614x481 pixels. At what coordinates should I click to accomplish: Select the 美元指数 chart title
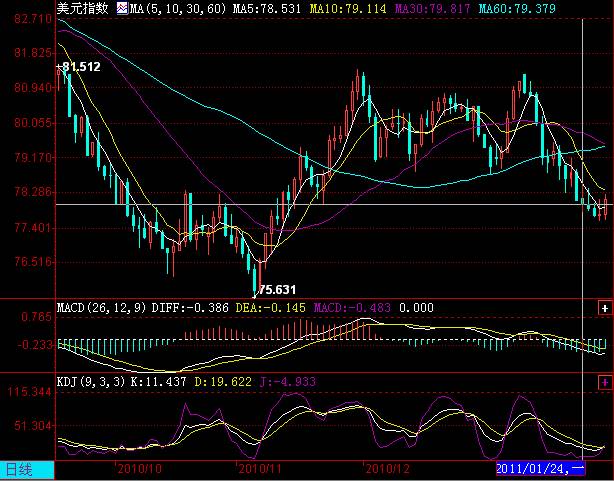pyautogui.click(x=83, y=8)
